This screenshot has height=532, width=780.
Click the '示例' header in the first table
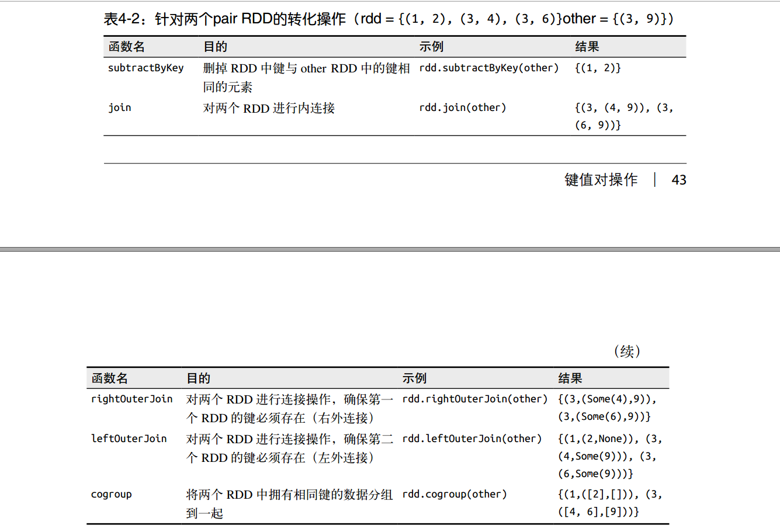coord(431,47)
